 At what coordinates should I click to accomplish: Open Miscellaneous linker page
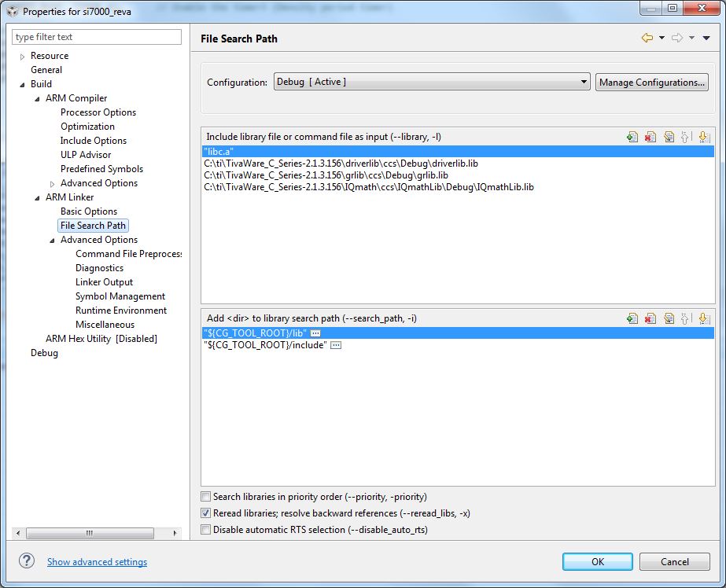pos(105,325)
